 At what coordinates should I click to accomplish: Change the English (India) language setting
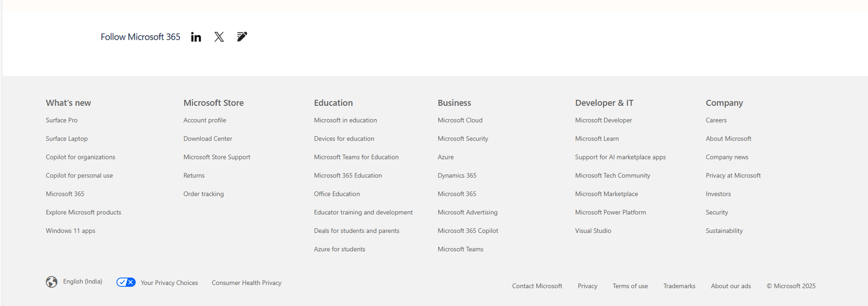click(82, 282)
